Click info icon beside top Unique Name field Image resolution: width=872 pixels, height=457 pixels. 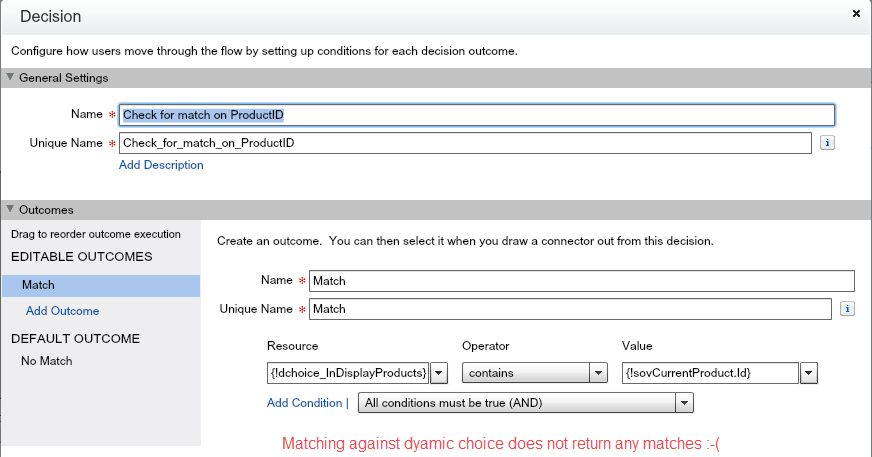tap(827, 143)
